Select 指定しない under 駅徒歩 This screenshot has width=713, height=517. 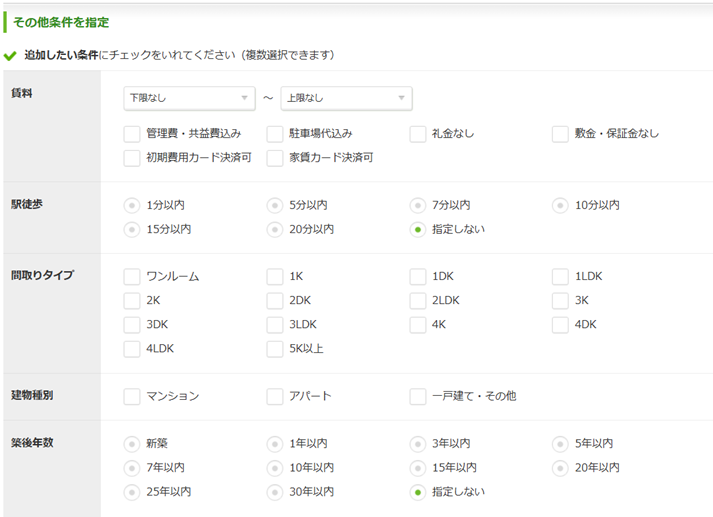(417, 229)
